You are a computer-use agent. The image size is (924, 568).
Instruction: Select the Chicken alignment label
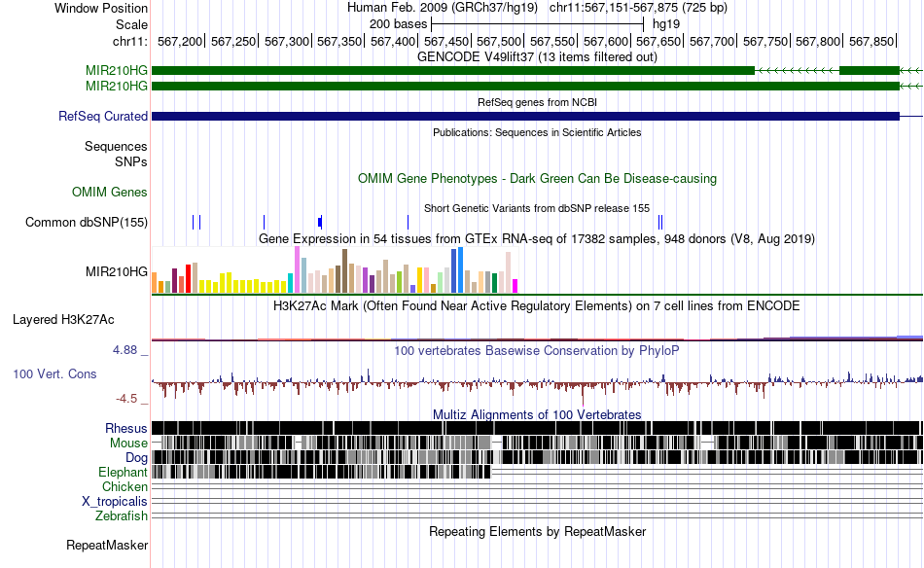(x=124, y=486)
